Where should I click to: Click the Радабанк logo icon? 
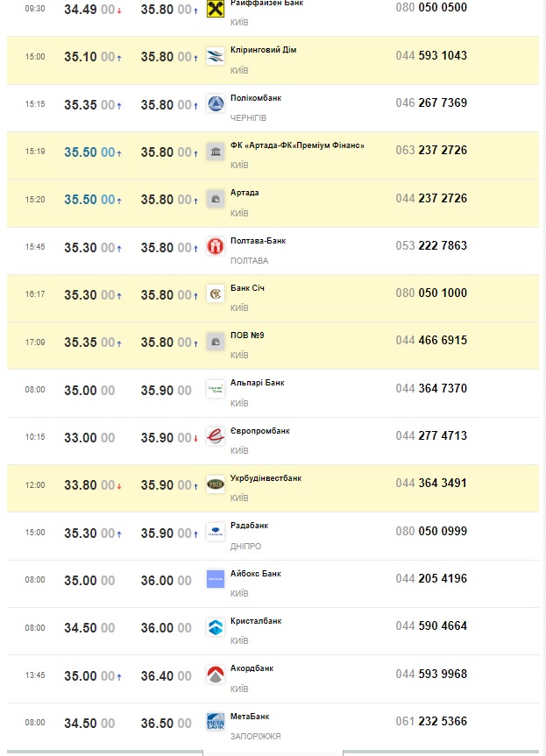(x=215, y=532)
